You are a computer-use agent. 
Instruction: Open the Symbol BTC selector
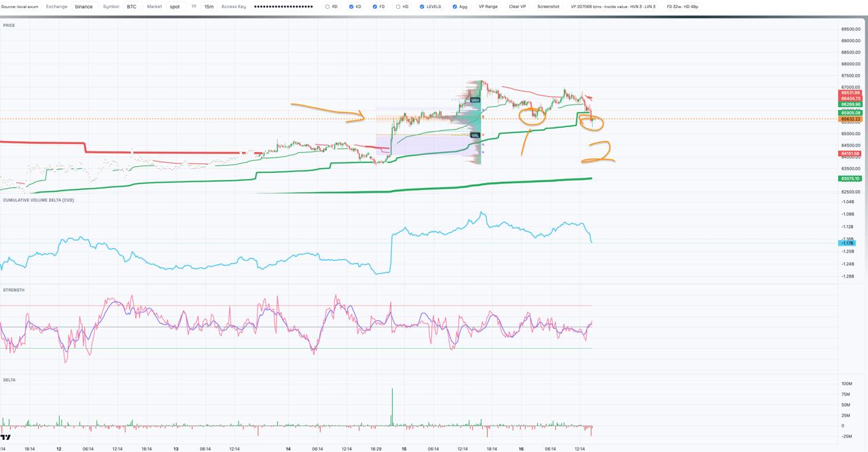[132, 7]
